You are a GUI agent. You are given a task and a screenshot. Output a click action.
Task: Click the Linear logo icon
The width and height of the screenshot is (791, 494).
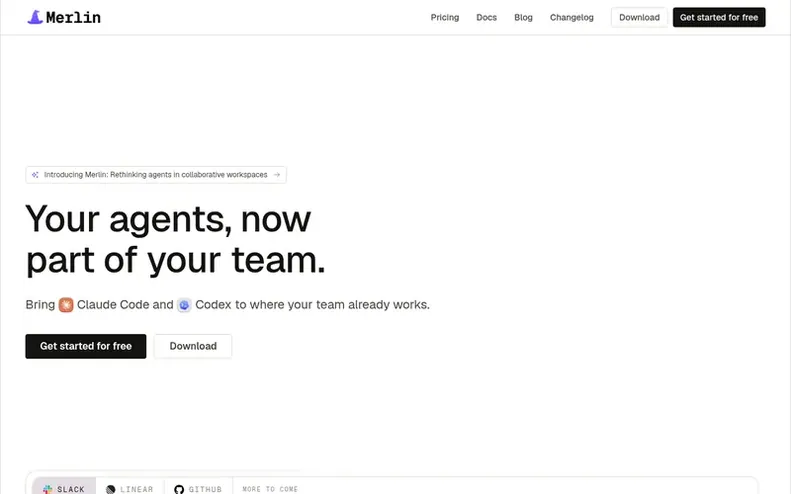110,489
